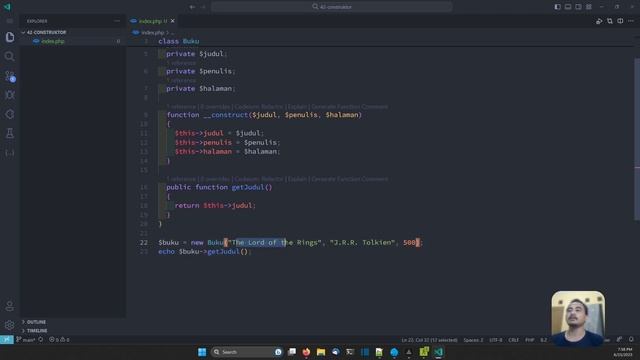This screenshot has height=360, width=640.
Task: Open the Explorer view in activity bar
Action: 10,37
